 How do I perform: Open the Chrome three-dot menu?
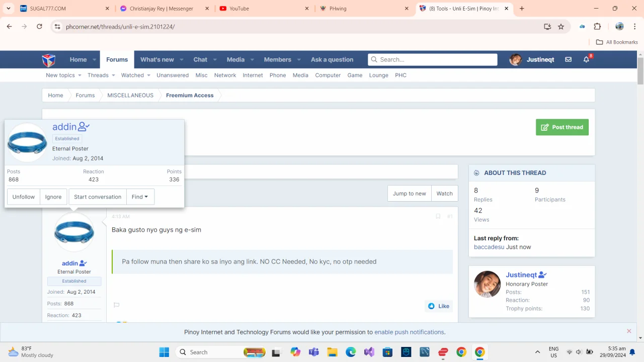[x=634, y=27]
